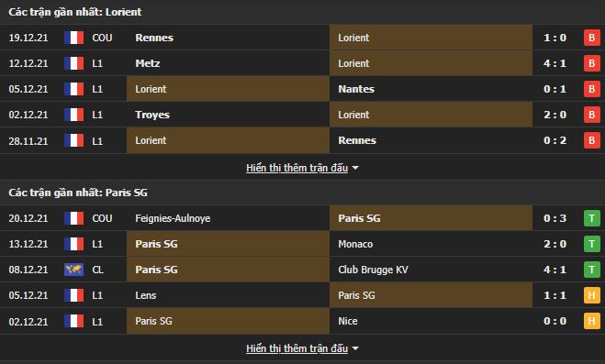Open Club Brugge KV team name

373,270
